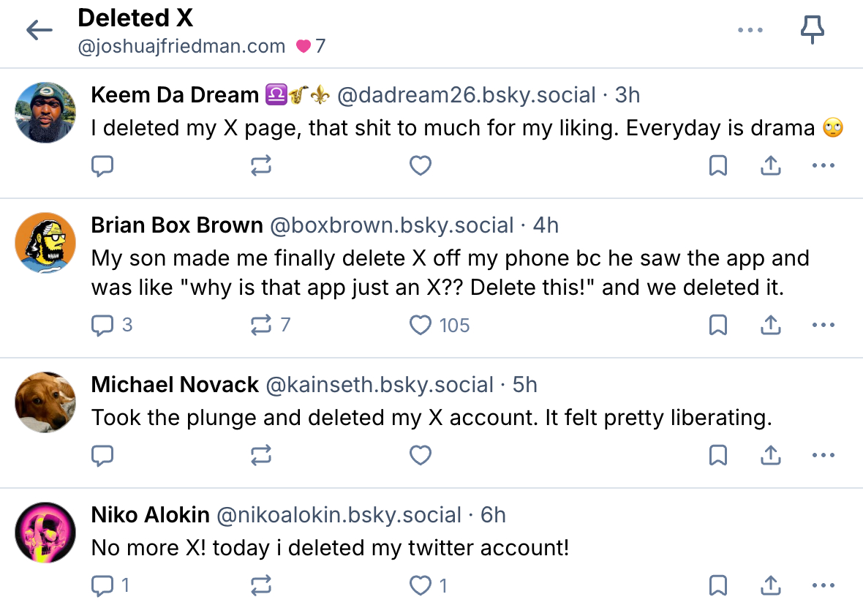Open more options on Niko Alokin's post
This screenshot has height=616, width=863.
(x=823, y=586)
